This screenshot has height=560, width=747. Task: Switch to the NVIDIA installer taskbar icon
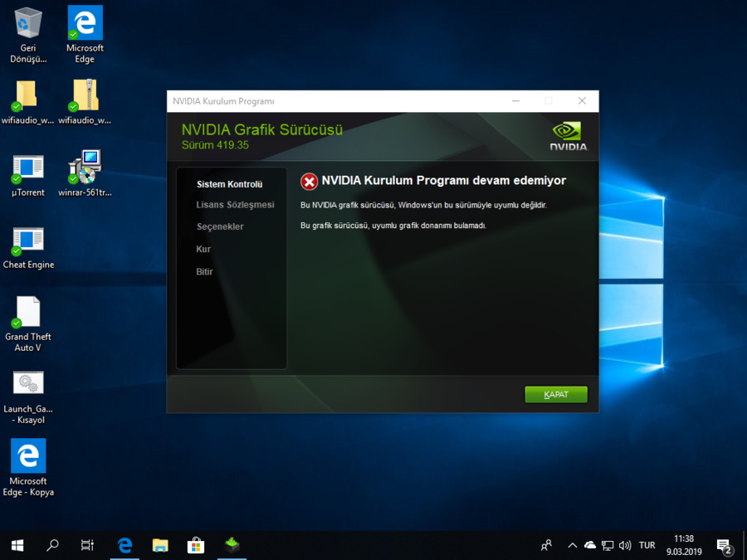232,545
